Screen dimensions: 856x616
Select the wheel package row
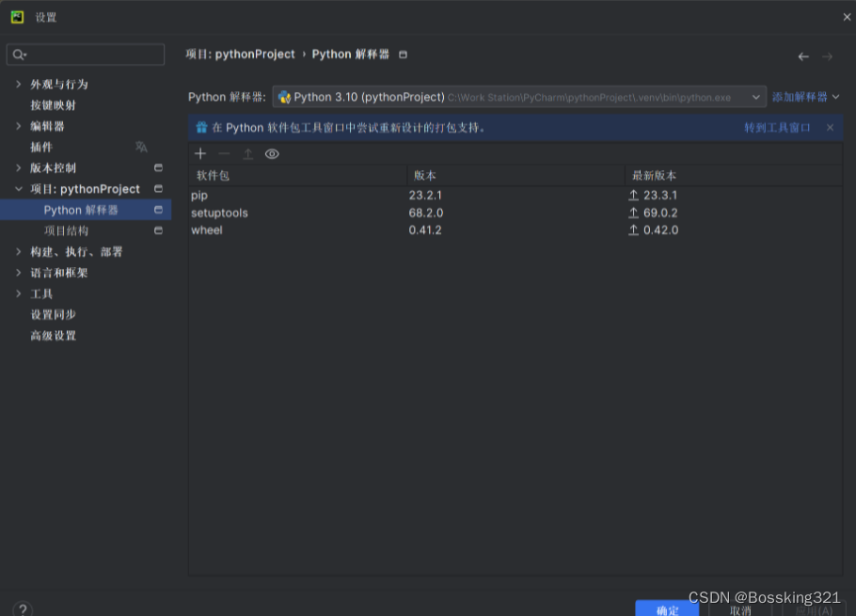point(515,230)
